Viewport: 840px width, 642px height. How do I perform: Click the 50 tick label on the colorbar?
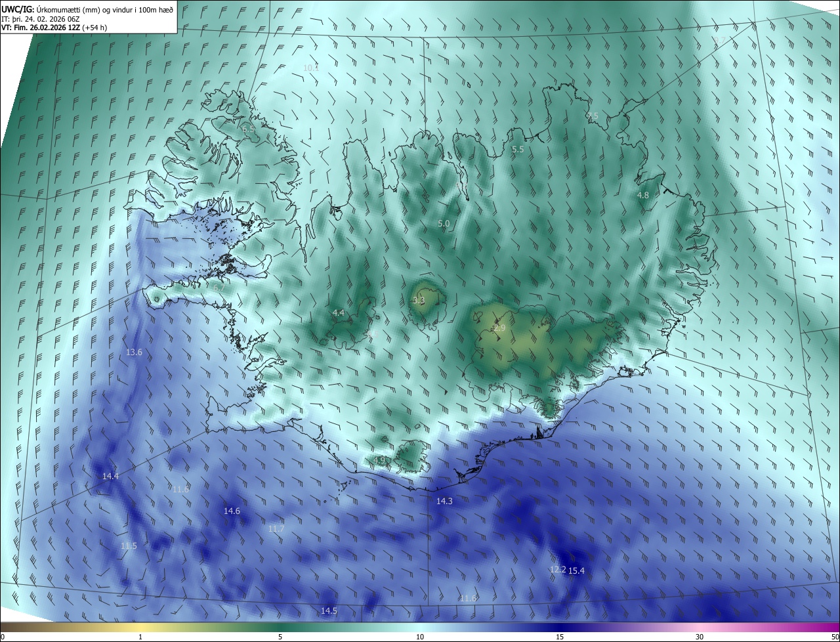(835, 637)
